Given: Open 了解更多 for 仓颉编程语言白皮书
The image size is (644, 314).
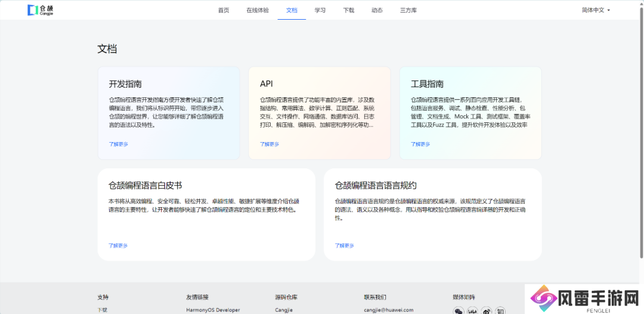Looking at the screenshot, I should (x=118, y=245).
